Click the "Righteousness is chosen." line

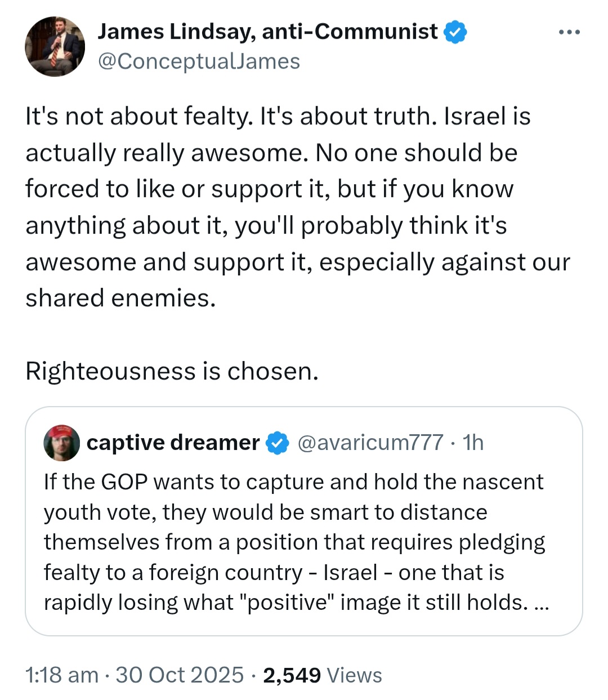172,371
